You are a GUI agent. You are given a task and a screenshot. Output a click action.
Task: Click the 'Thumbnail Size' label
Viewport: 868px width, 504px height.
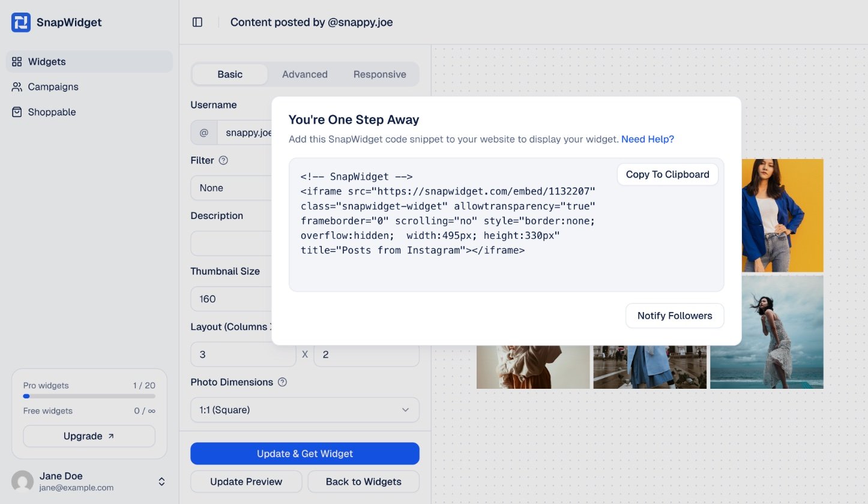tap(225, 271)
